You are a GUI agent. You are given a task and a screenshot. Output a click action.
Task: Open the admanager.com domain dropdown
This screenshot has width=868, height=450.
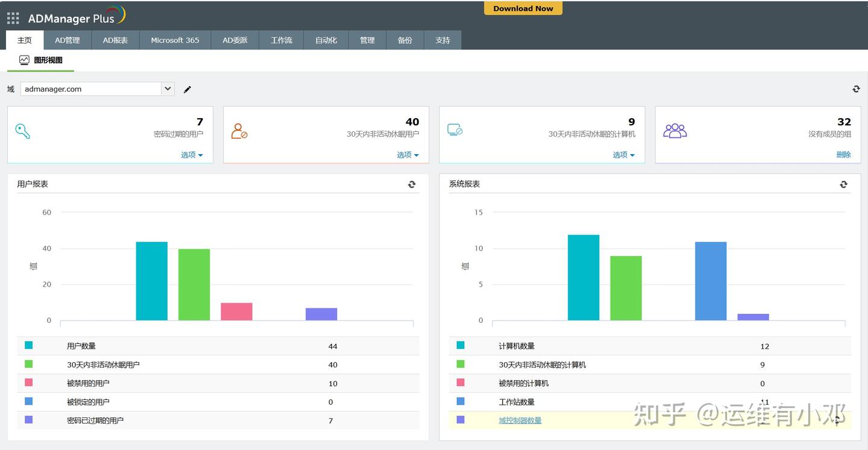[x=168, y=89]
